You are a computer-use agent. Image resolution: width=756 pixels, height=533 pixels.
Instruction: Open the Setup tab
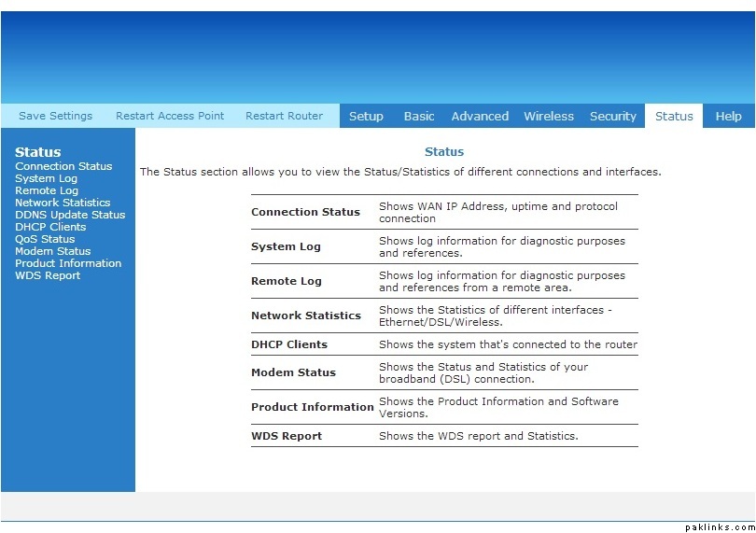(x=366, y=116)
